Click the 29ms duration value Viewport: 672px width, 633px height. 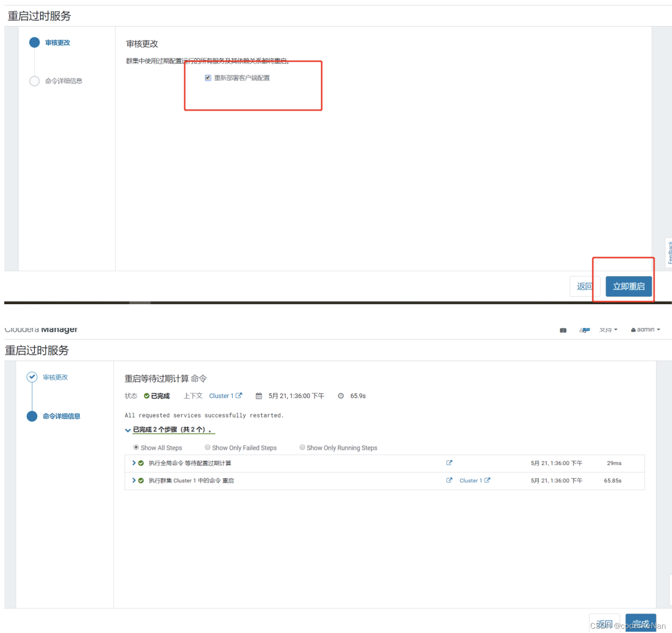point(614,463)
